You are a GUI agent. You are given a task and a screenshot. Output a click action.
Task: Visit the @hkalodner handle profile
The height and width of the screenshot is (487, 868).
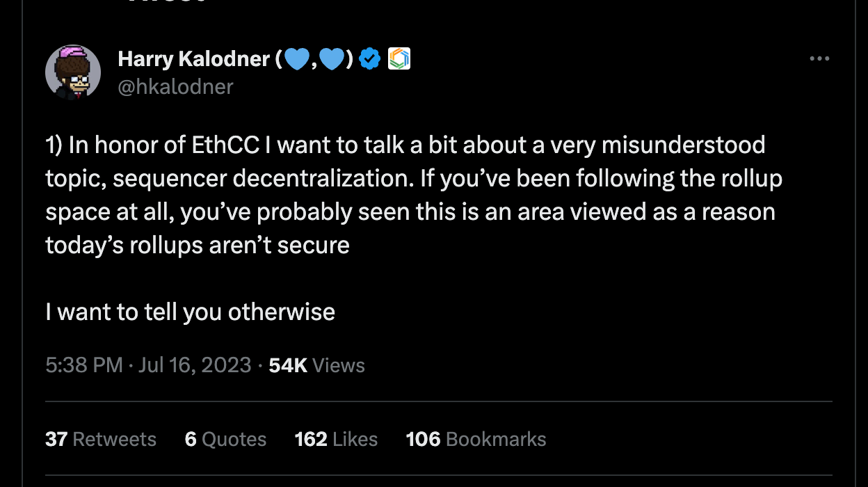pos(176,86)
